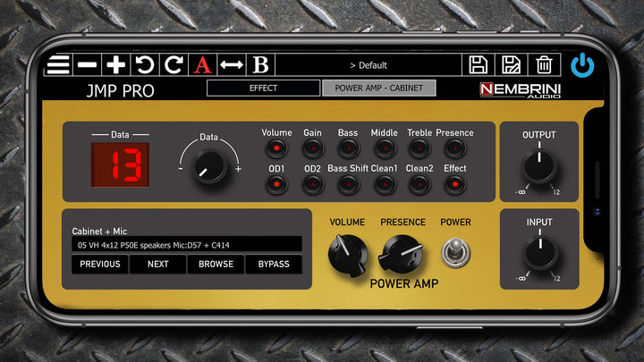The width and height of the screenshot is (644, 362).
Task: Toggle the Volume LED button
Action: click(x=276, y=147)
